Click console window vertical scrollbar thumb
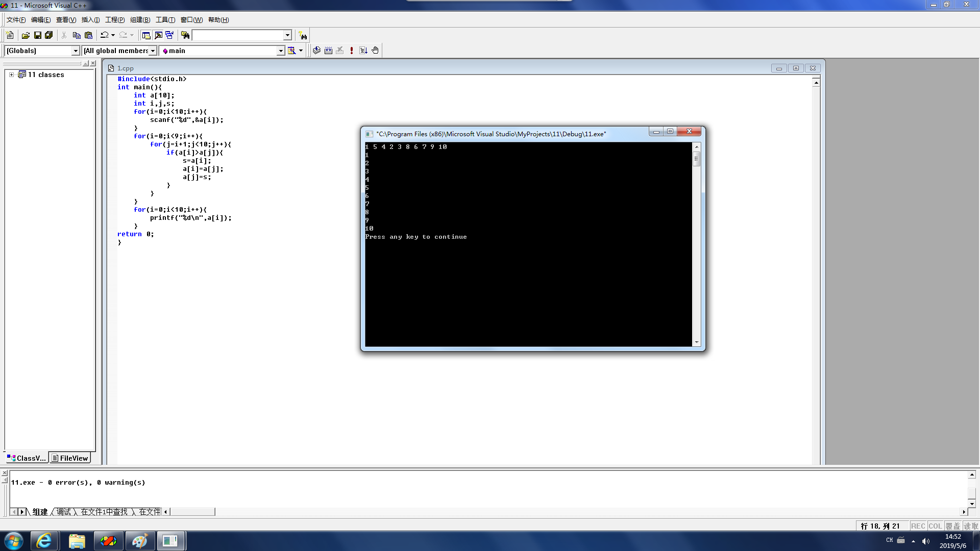 click(696, 159)
